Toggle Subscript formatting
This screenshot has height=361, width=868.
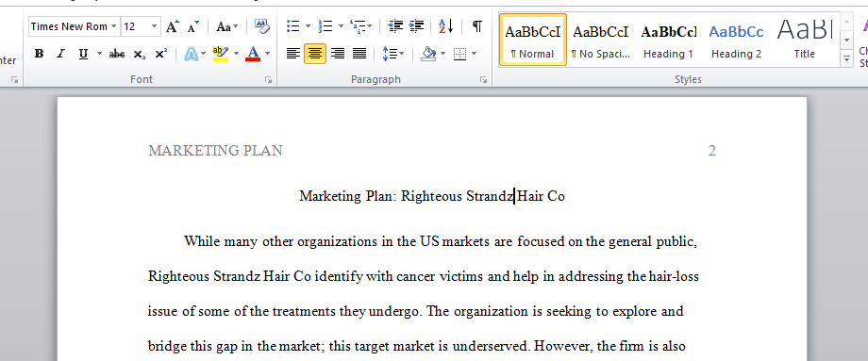(x=139, y=54)
